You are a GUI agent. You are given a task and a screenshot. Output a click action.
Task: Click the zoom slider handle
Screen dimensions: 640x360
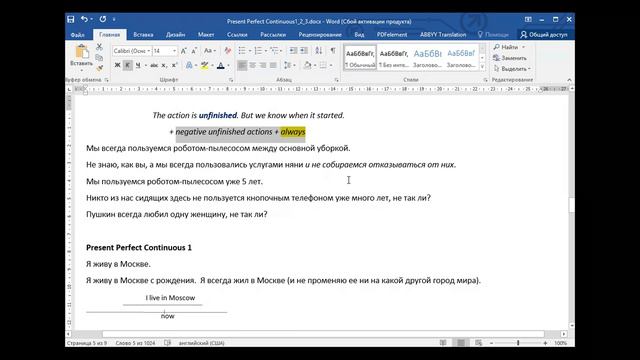click(x=518, y=343)
